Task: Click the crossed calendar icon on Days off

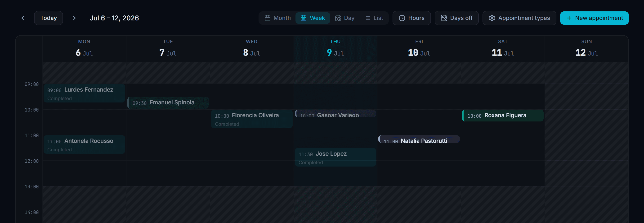Action: coord(444,18)
